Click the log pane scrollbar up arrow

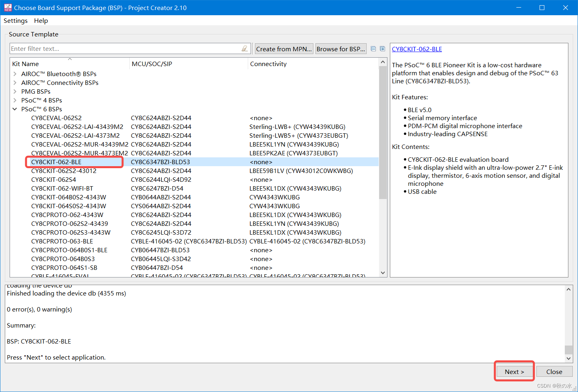(568, 289)
